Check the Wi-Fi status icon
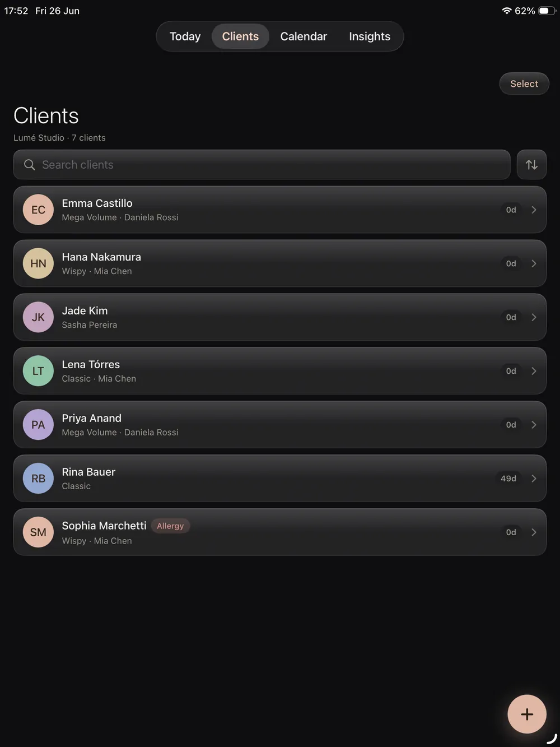The image size is (560, 747). click(507, 11)
